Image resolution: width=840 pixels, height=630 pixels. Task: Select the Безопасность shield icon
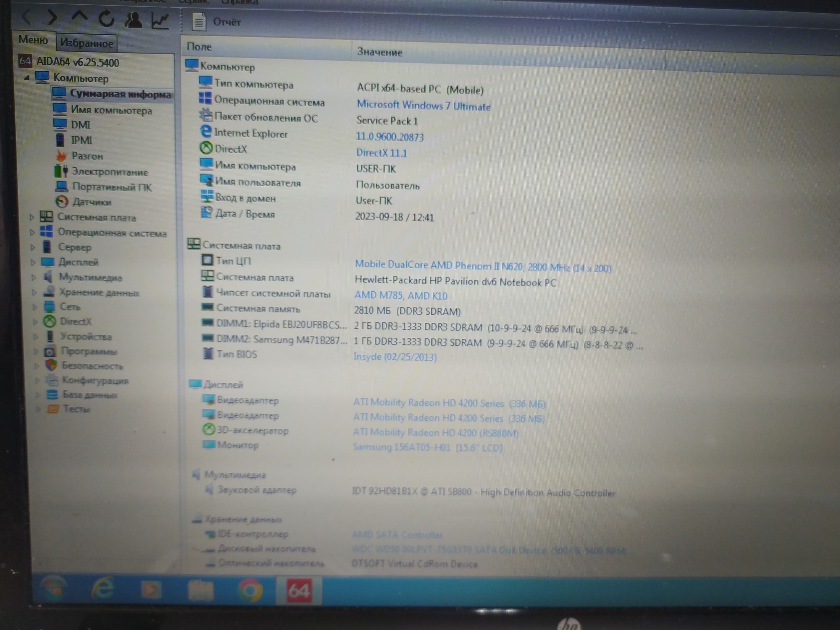[x=51, y=365]
